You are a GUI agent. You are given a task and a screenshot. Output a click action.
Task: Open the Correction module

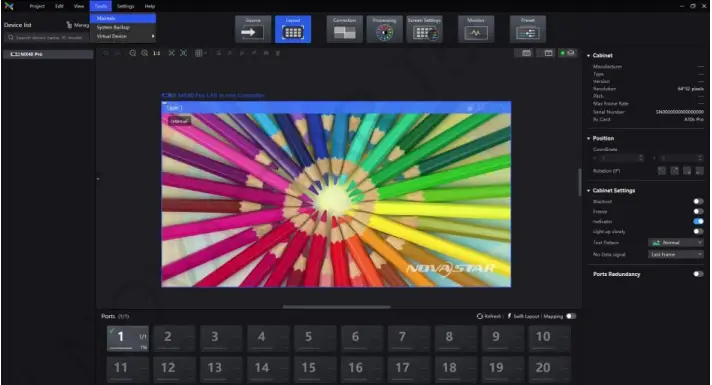click(x=345, y=29)
